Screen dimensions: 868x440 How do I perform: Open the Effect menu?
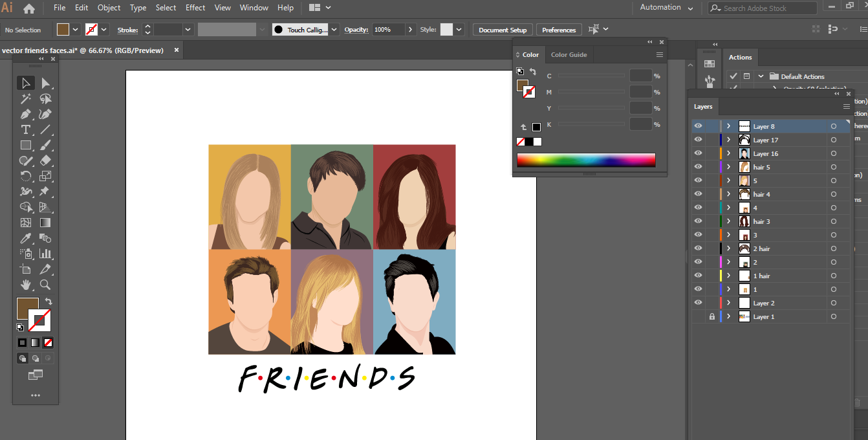pyautogui.click(x=195, y=8)
